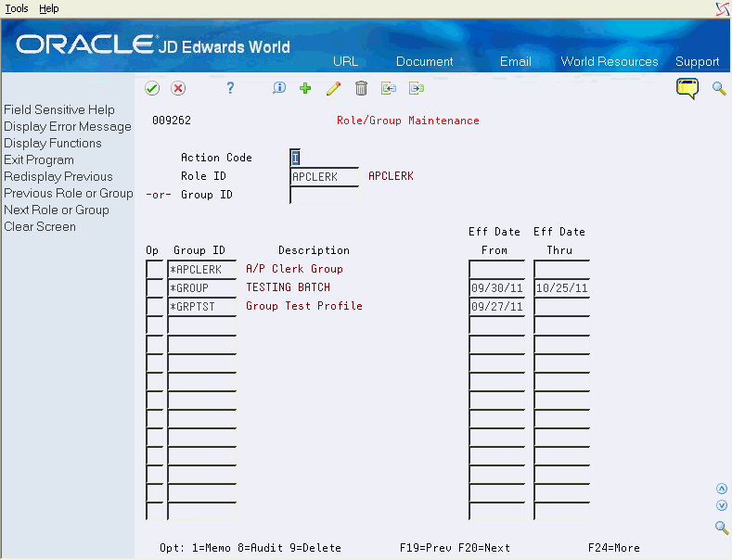Click the F24=More function key text
732x560 pixels.
(x=614, y=548)
